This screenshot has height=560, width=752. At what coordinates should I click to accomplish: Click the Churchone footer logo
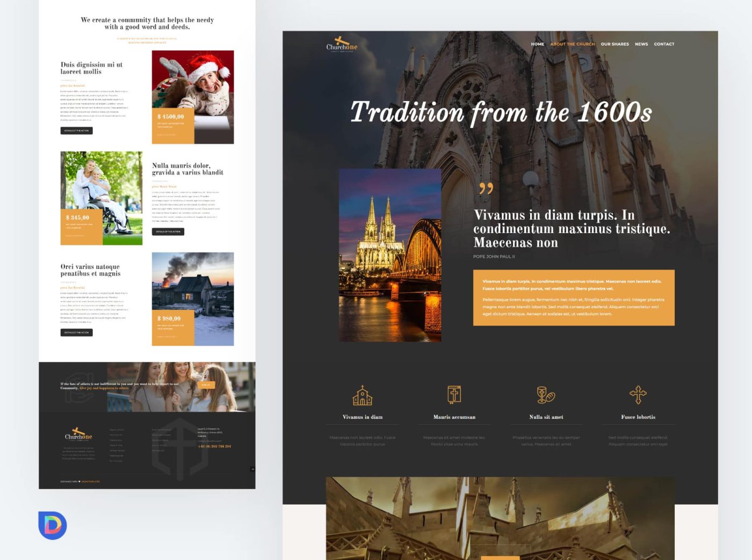click(78, 434)
